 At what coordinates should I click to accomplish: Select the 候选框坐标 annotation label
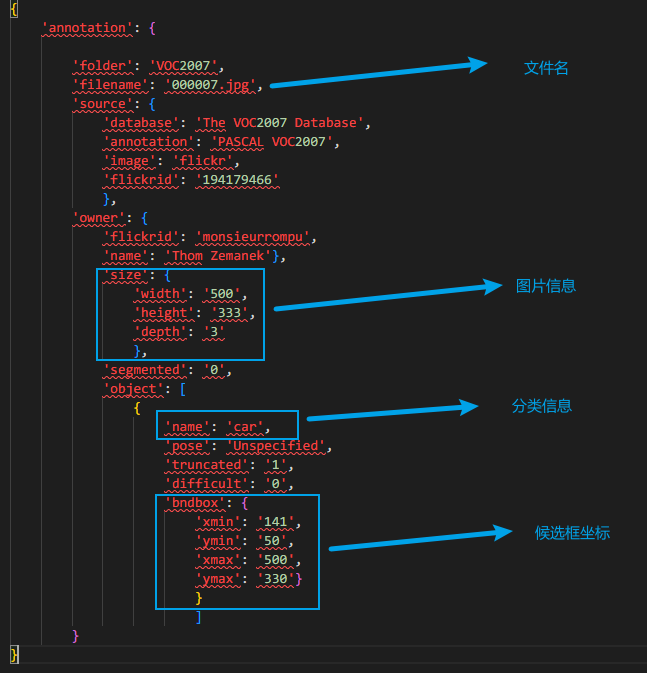(572, 533)
